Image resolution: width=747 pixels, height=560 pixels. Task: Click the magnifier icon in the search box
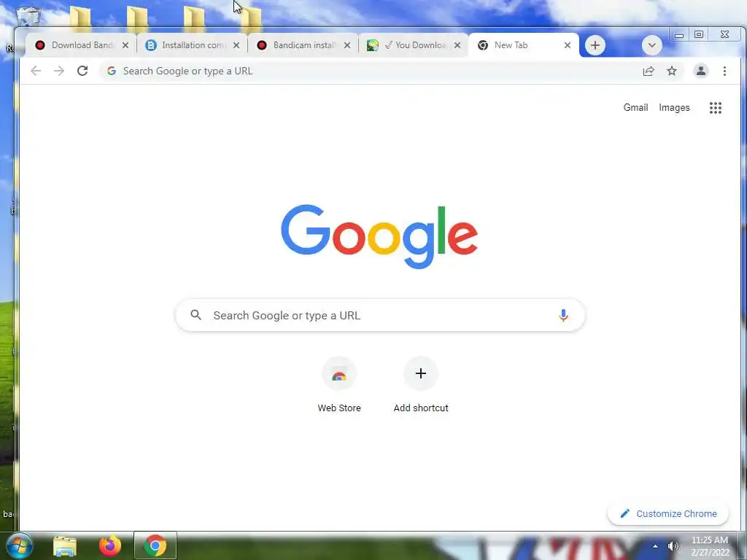coord(196,315)
